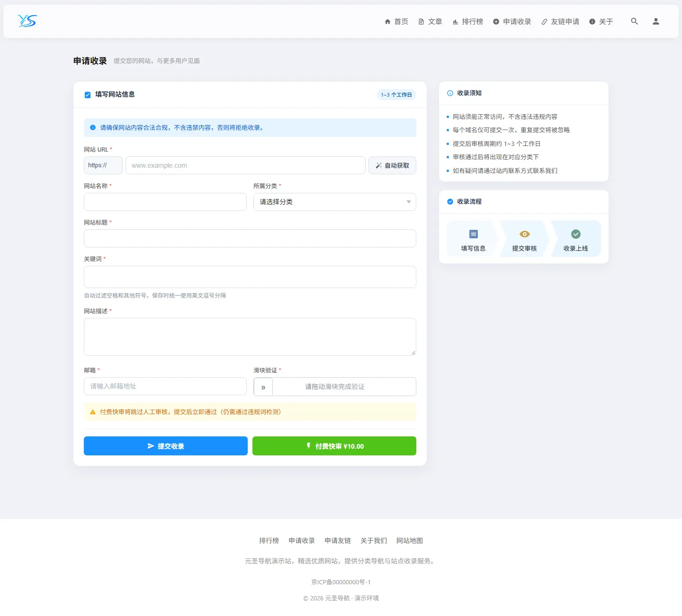Open footer link 申请友链
The image size is (682, 616).
338,541
